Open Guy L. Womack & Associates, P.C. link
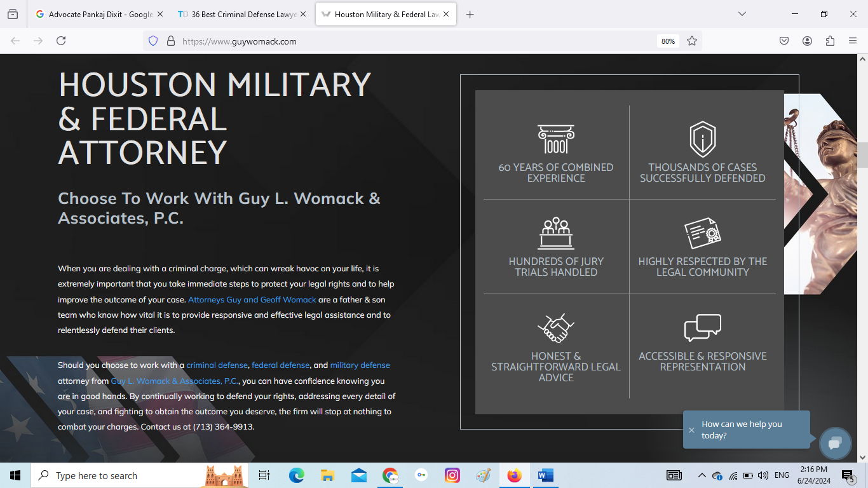Viewport: 868px width, 488px height. tap(175, 381)
